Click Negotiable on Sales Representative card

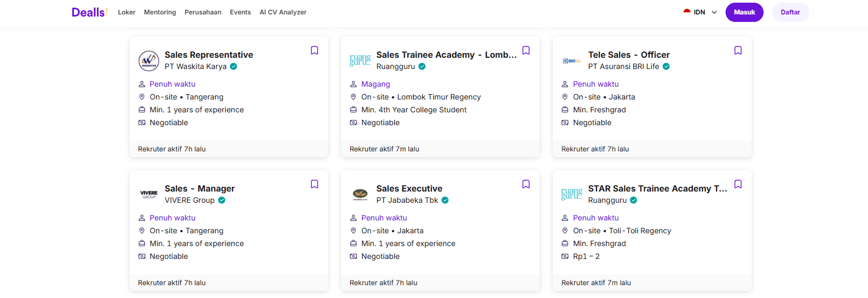169,123
